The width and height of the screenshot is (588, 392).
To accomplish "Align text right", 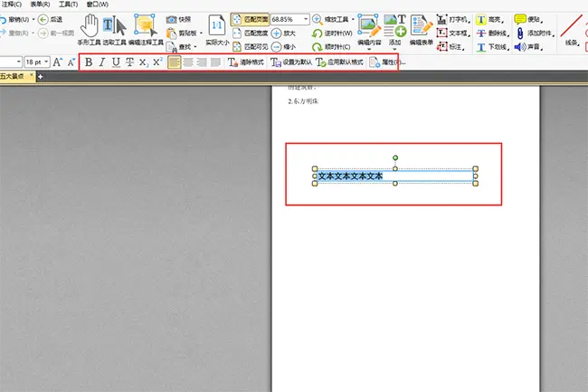I will coord(202,62).
